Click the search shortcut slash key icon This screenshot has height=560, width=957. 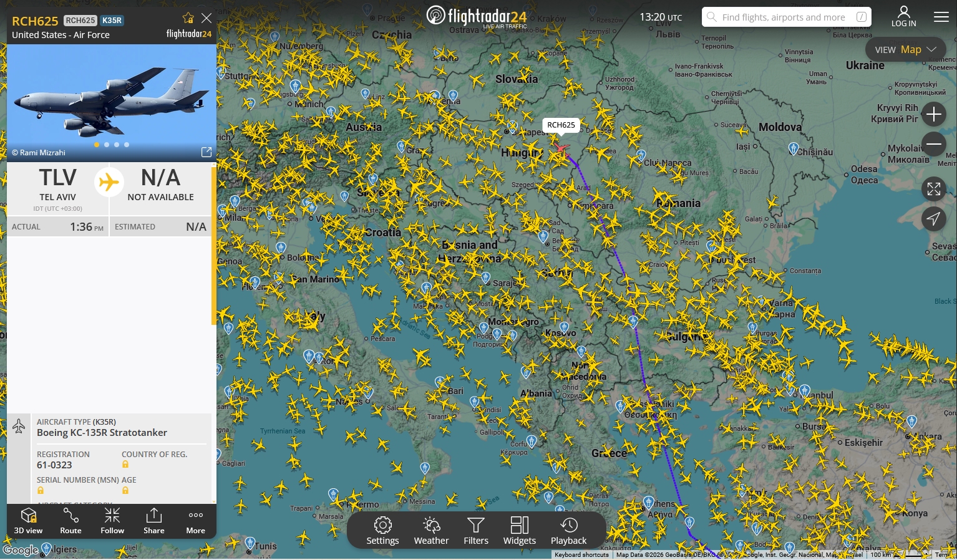pyautogui.click(x=861, y=17)
